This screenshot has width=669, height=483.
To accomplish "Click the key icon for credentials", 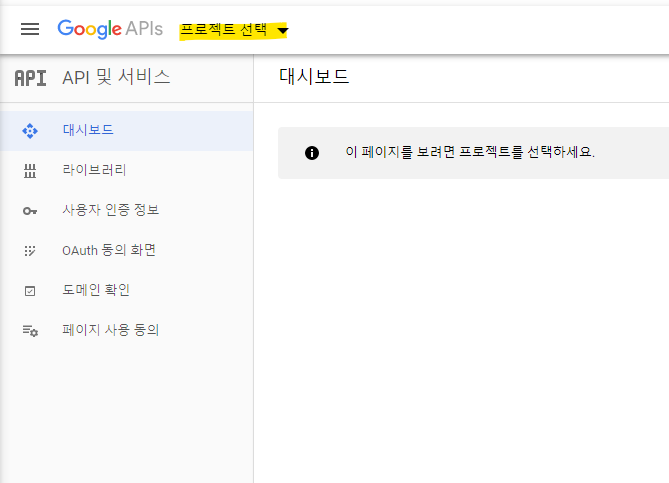I will [x=30, y=211].
